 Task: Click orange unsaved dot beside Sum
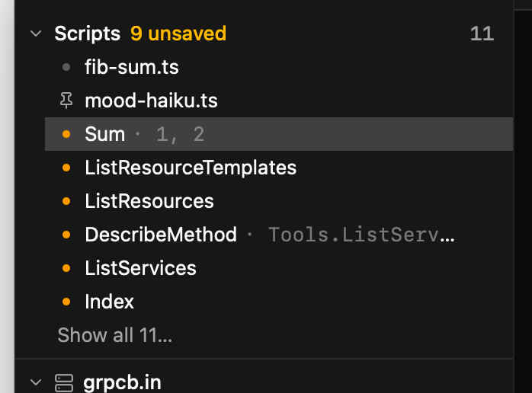pyautogui.click(x=66, y=134)
